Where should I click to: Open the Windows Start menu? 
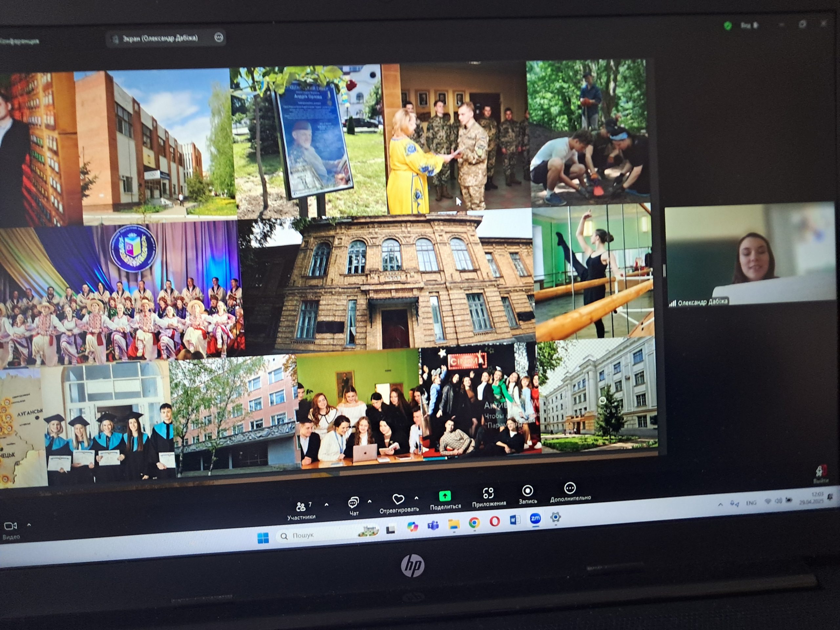pyautogui.click(x=263, y=537)
